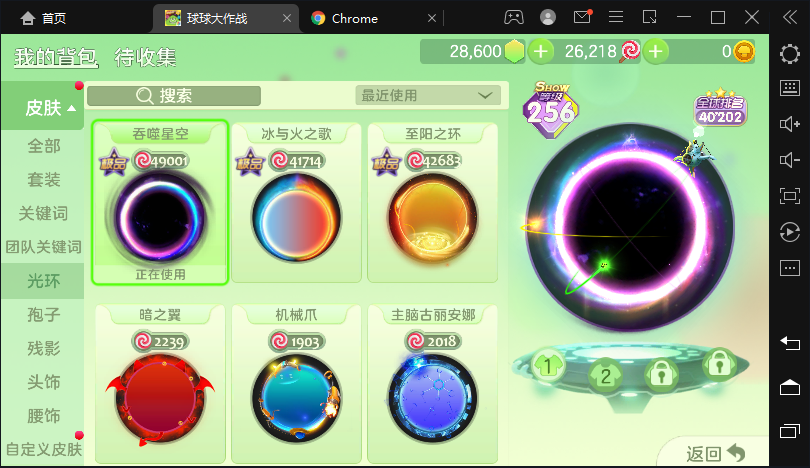Tap the gold coin currency icon
The height and width of the screenshot is (468, 810).
pos(744,52)
